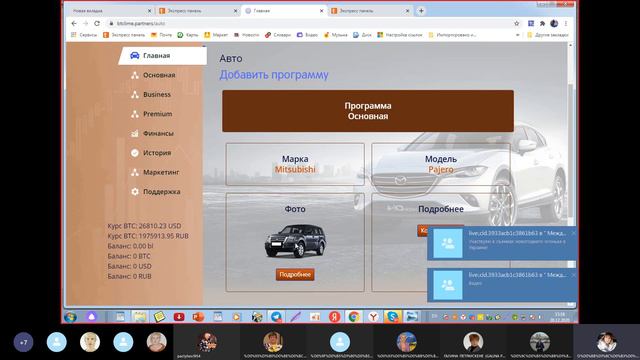Click the black Pajero car photo
The width and height of the screenshot is (640, 360).
point(295,241)
